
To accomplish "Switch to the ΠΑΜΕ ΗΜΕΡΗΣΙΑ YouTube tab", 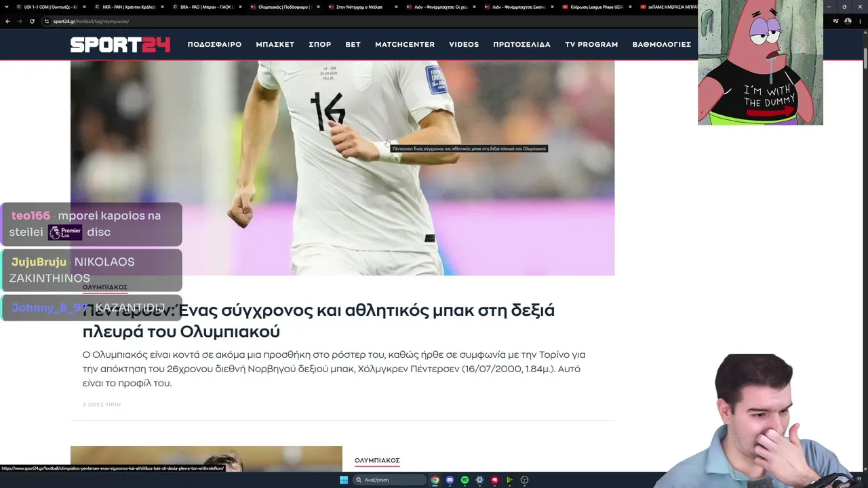I will 668,7.
